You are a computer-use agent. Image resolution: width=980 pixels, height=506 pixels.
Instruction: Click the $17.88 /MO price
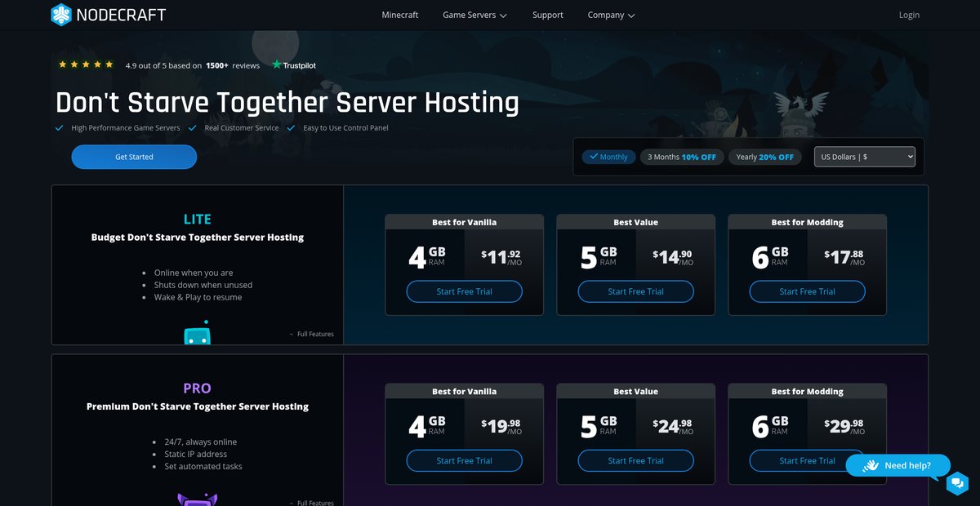point(844,257)
